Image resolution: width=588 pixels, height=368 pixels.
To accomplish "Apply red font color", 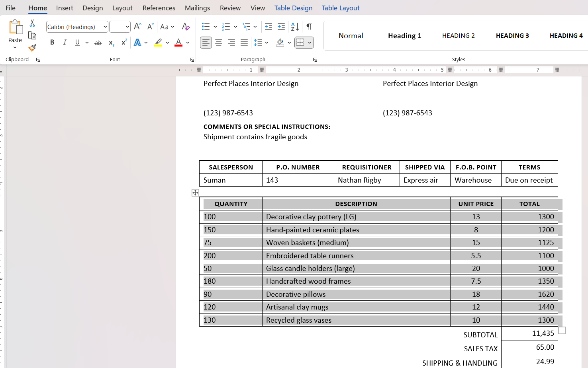I will point(178,43).
